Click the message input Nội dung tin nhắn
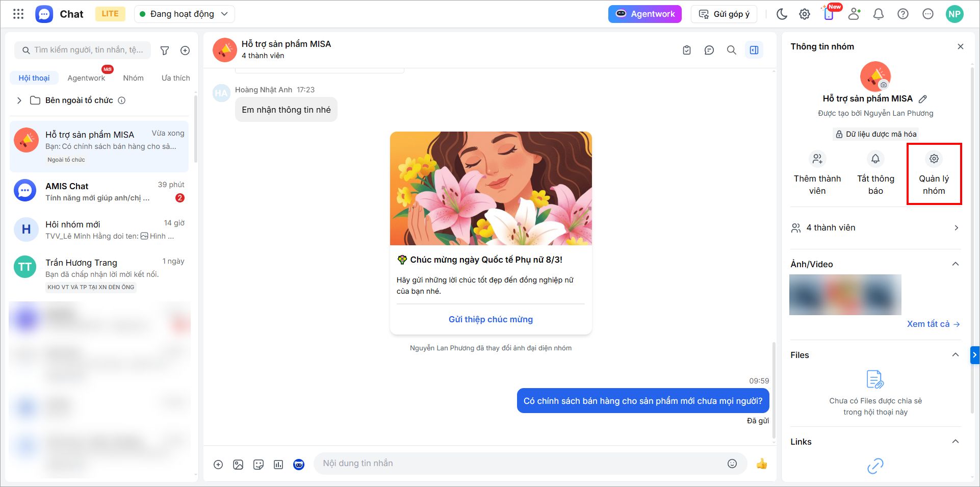 coord(520,464)
